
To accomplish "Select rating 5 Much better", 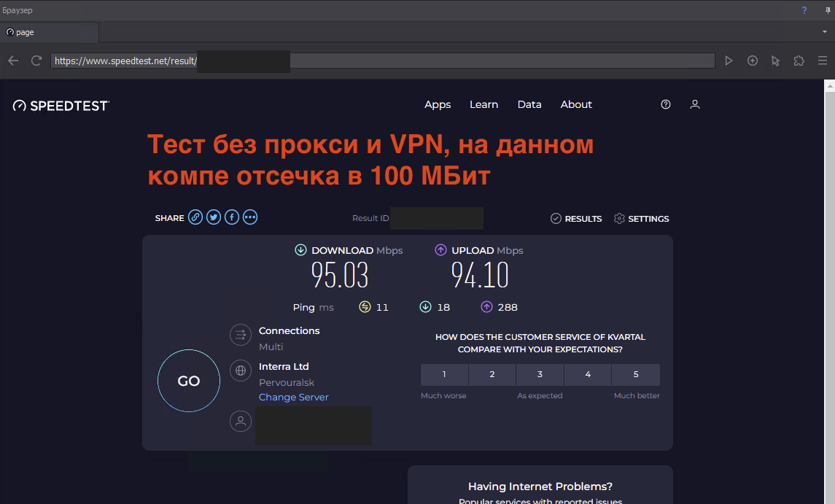I will point(636,374).
